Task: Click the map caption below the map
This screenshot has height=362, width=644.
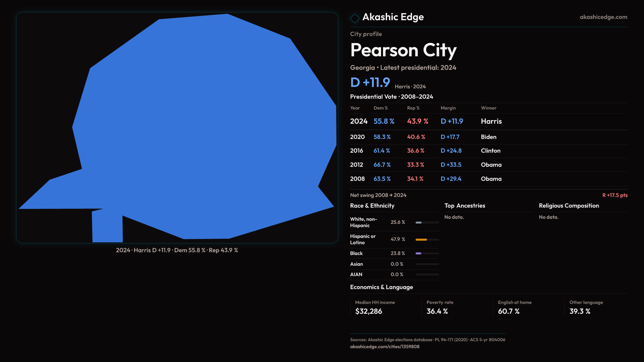Action: (177, 250)
